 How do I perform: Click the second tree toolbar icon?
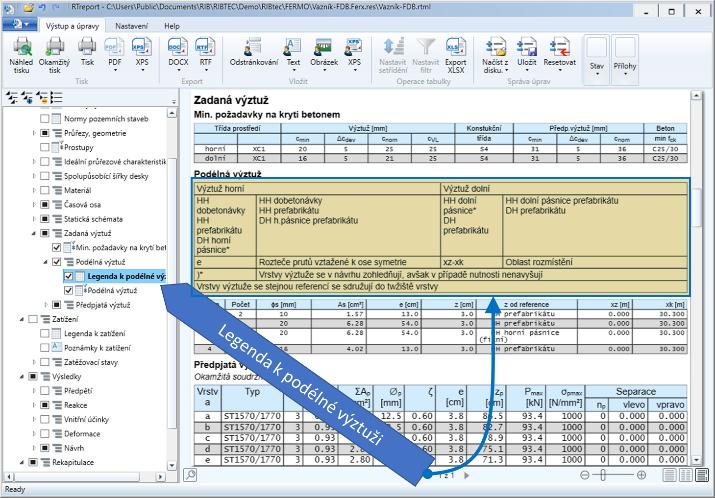[x=27, y=97]
